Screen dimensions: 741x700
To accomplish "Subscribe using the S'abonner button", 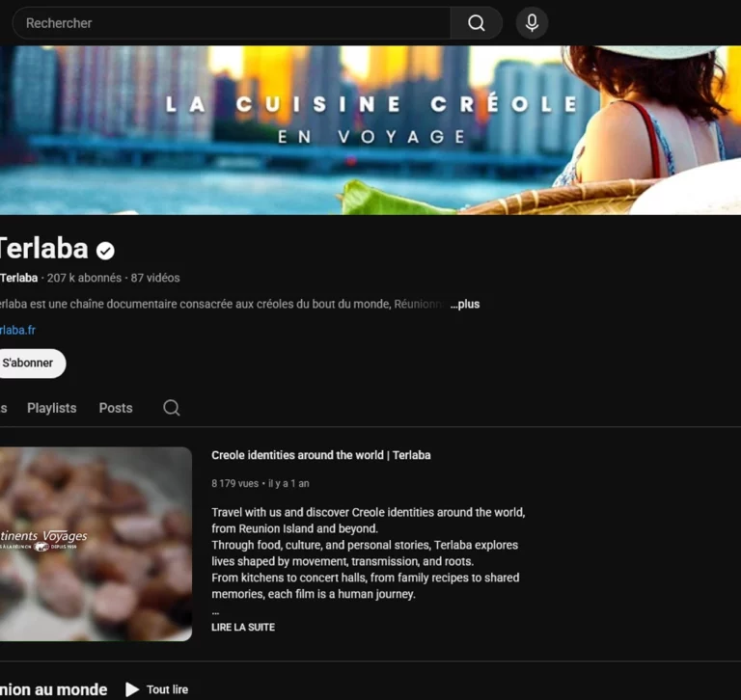I will point(29,363).
